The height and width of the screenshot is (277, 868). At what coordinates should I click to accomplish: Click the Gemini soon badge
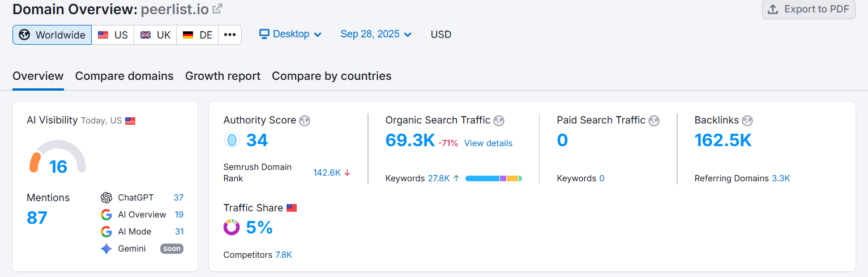(172, 249)
